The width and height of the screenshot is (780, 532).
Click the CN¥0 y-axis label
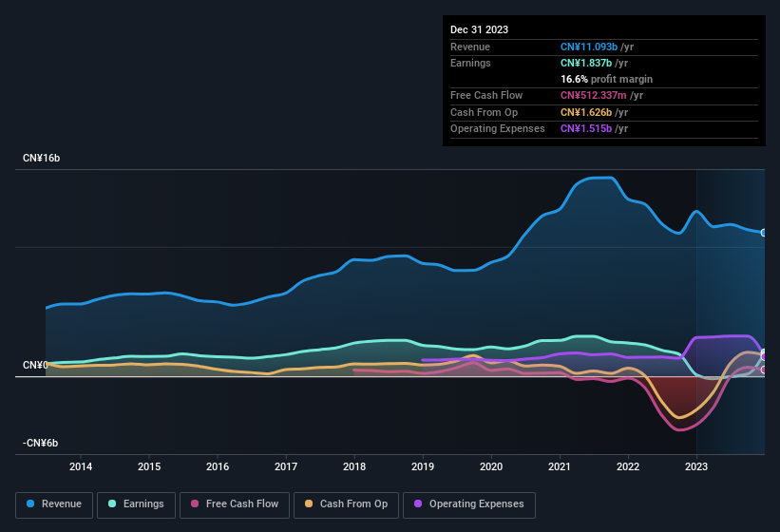[x=35, y=366]
